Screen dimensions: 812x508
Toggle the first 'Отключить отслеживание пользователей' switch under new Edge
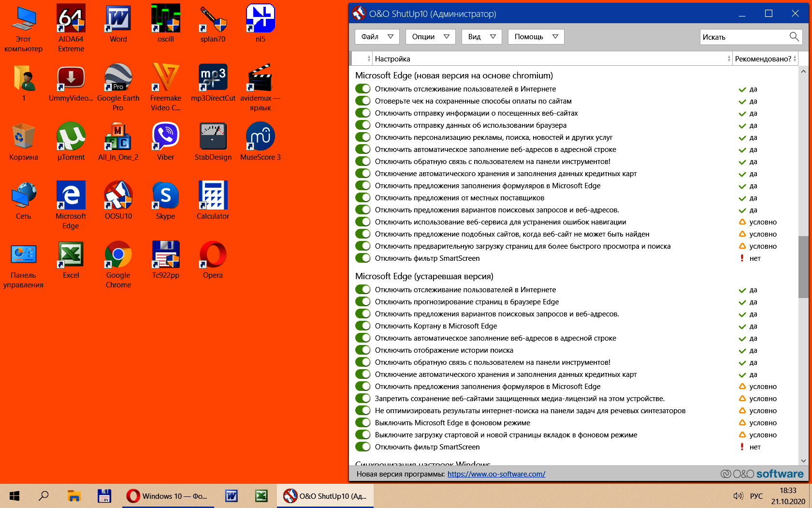pyautogui.click(x=362, y=89)
